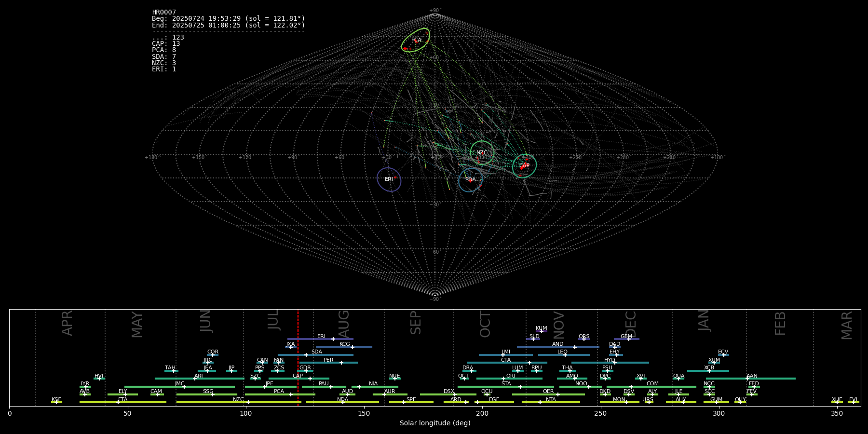Select the KSE shower bar in timeline
This screenshot has width=868, height=434.
(56, 402)
